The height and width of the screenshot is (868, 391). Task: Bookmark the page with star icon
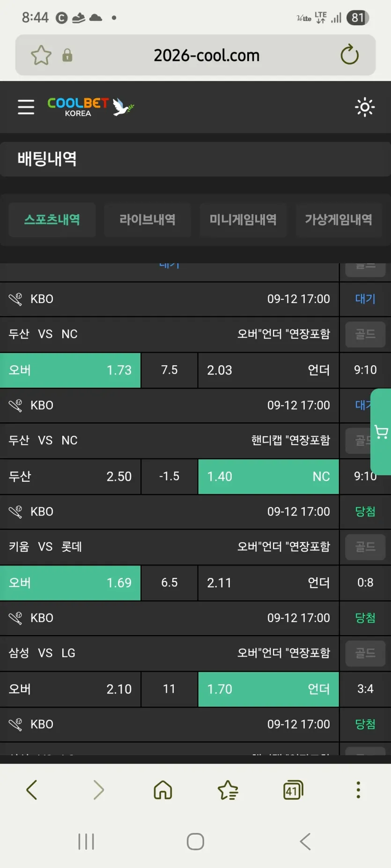tap(41, 55)
